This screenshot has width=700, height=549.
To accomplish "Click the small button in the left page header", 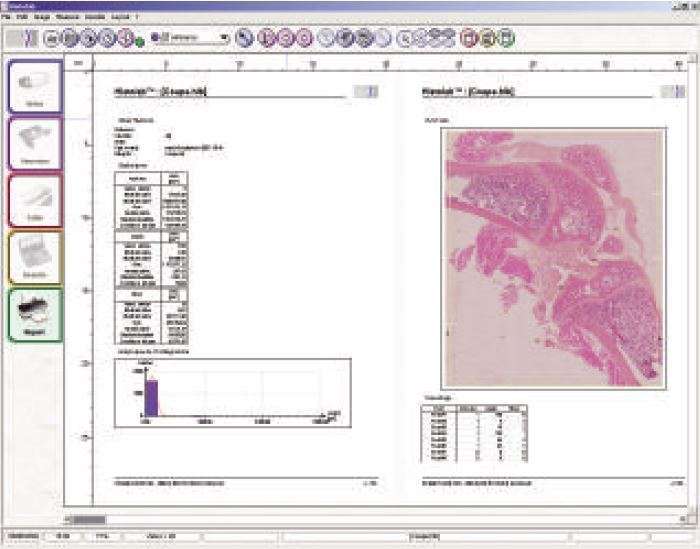I will (367, 92).
